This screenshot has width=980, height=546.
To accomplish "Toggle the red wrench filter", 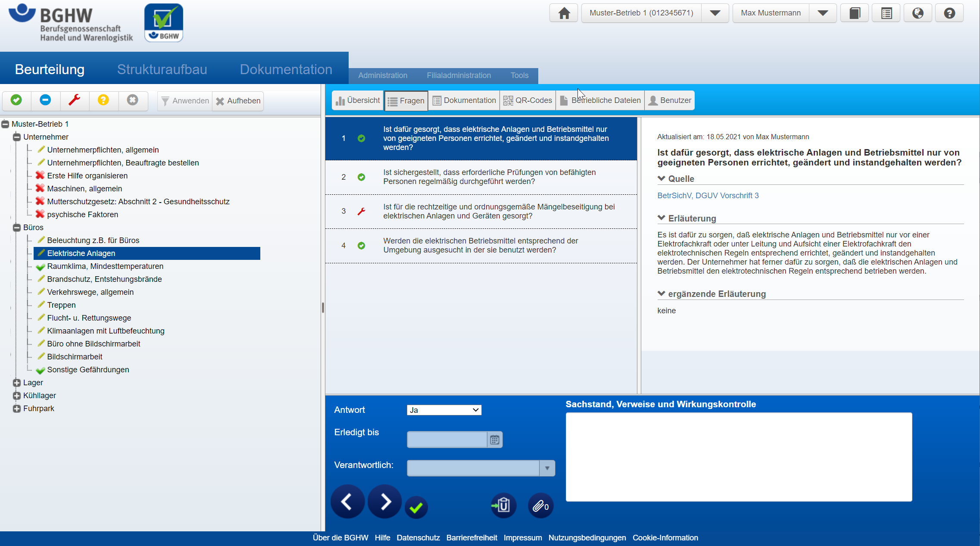I will (75, 100).
